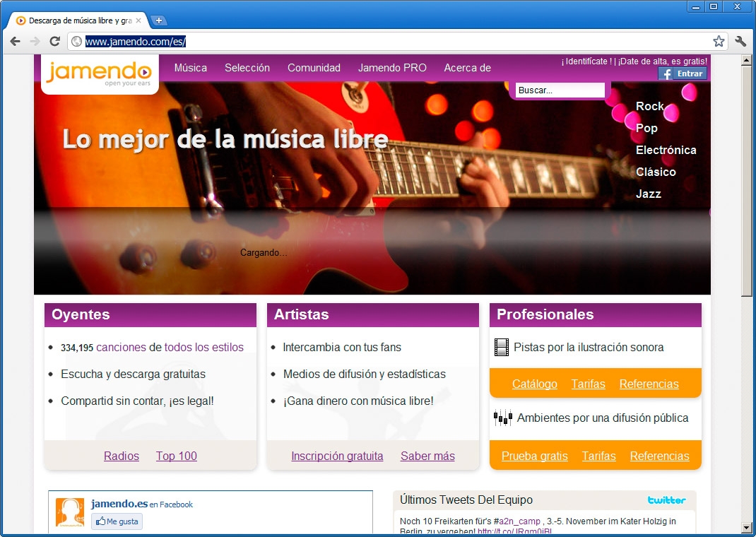Open the Comunidad menu
The image size is (756, 537).
314,68
